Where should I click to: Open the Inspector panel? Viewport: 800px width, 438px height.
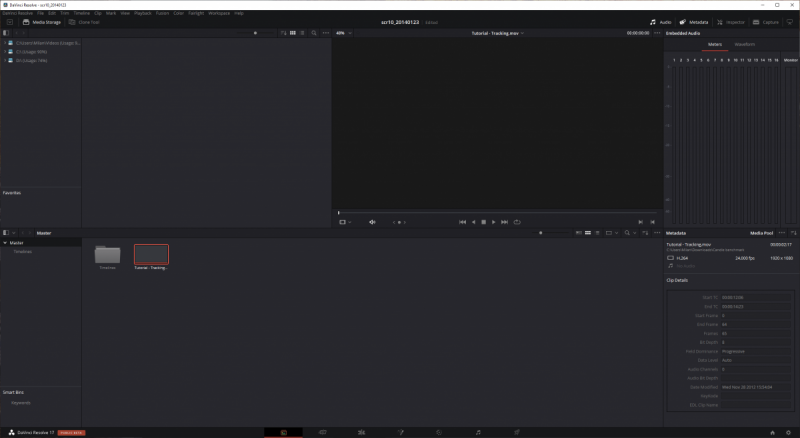point(731,22)
